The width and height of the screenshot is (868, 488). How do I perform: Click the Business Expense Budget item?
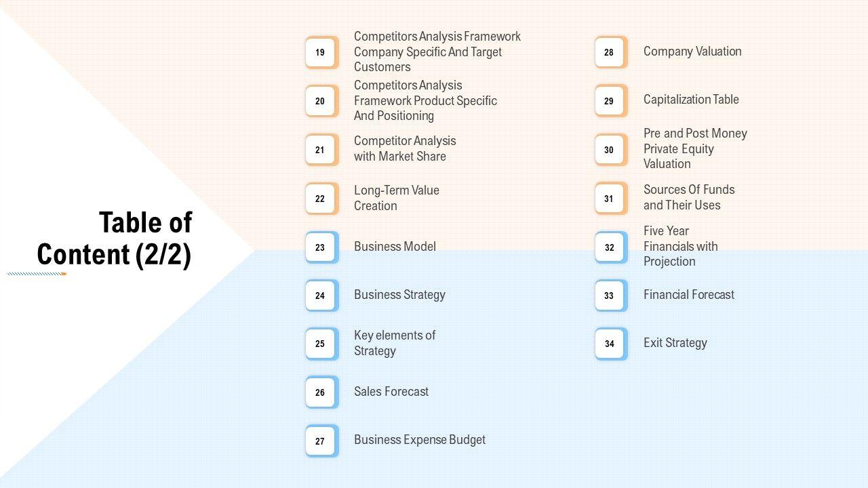[x=420, y=440]
